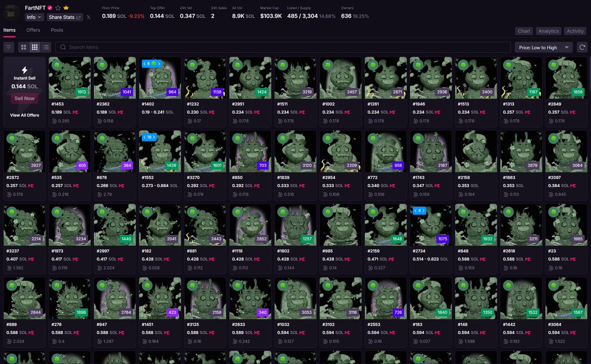Switch to the Offers tab
This screenshot has height=364, width=591.
pyautogui.click(x=33, y=30)
